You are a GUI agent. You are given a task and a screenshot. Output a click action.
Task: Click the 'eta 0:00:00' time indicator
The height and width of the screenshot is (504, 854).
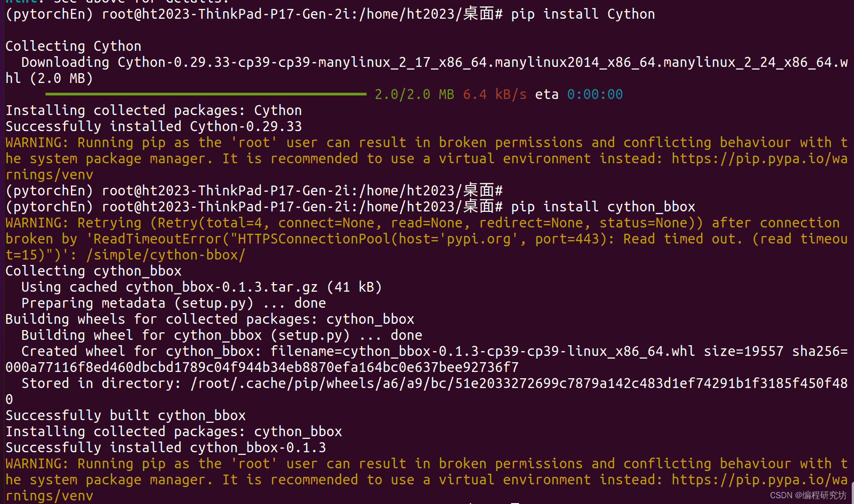click(x=579, y=95)
